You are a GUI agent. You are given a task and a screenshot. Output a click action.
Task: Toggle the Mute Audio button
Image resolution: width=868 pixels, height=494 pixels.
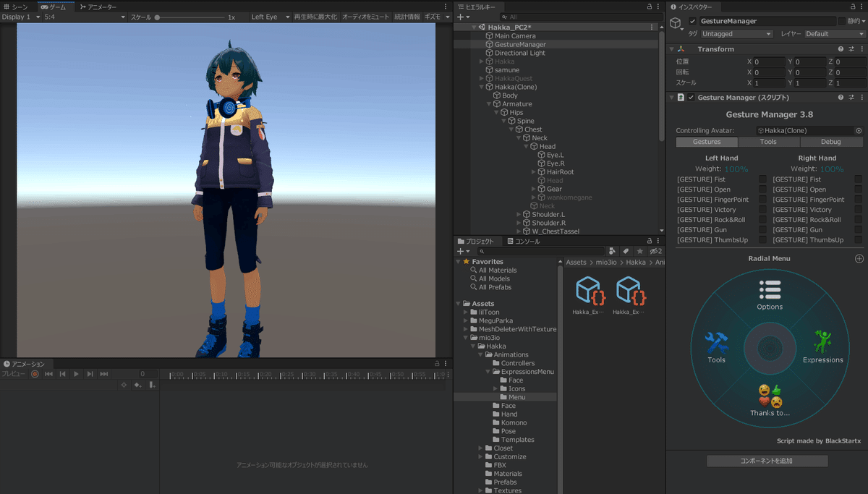point(365,17)
